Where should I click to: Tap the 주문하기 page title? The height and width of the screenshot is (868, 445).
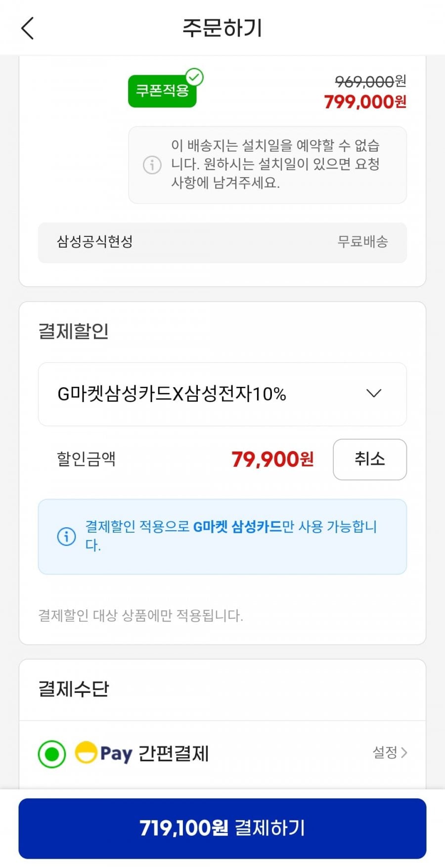(x=222, y=28)
